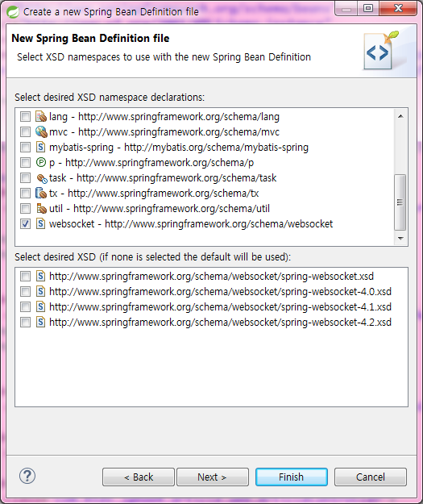Click the task namespace icon
423x504 pixels.
click(41, 178)
